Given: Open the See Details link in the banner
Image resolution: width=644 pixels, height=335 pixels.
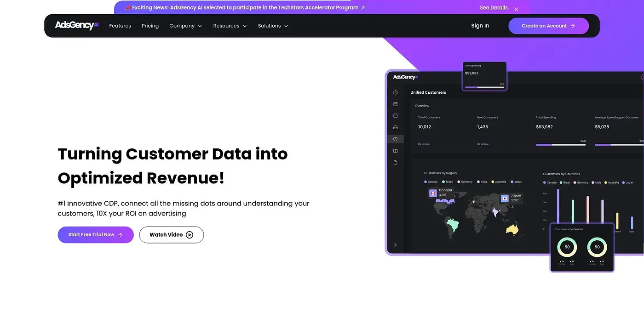Looking at the screenshot, I should (x=494, y=8).
